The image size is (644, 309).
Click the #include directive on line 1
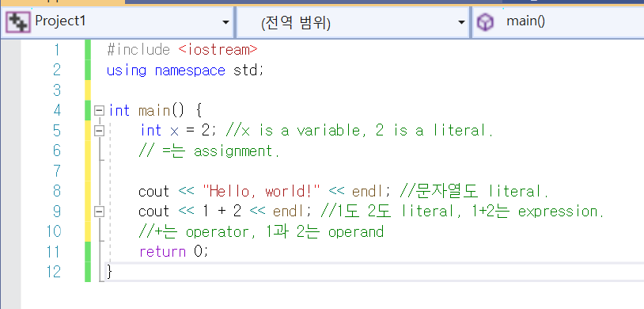[138, 50]
